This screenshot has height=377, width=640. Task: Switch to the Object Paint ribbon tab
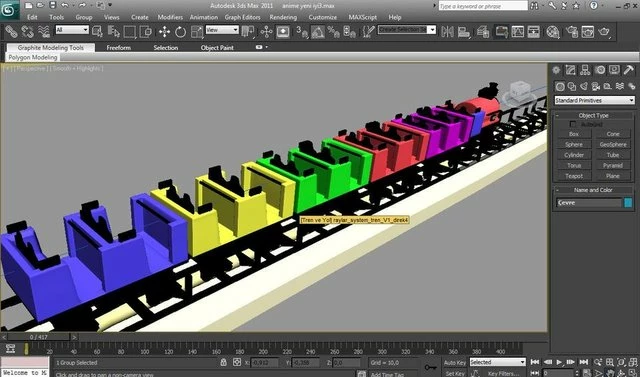coord(217,48)
